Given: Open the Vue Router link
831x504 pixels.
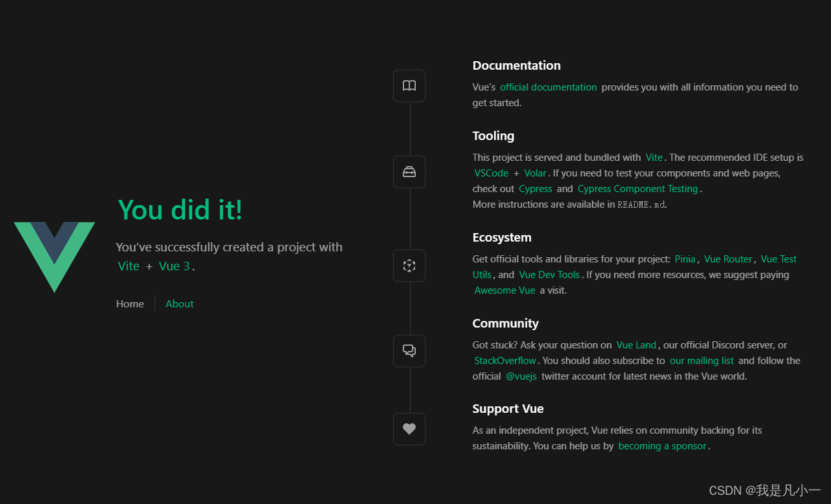Looking at the screenshot, I should coord(728,259).
